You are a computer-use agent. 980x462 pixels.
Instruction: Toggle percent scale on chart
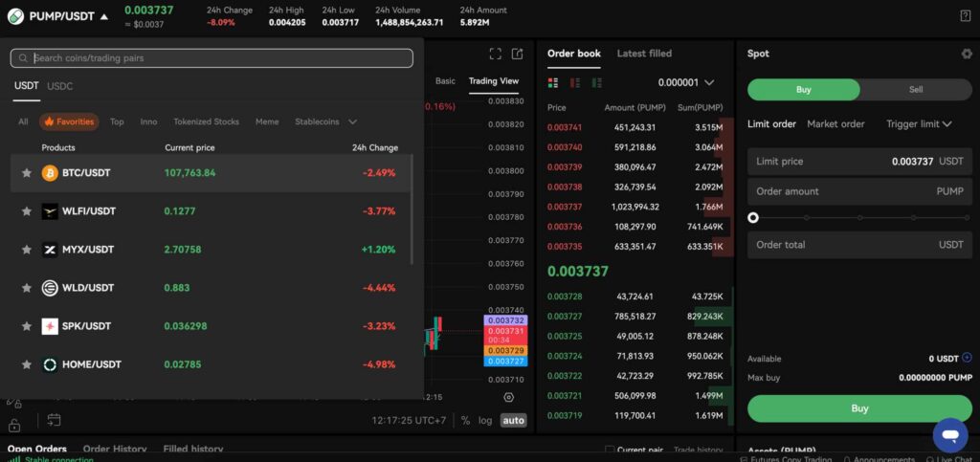click(x=465, y=420)
